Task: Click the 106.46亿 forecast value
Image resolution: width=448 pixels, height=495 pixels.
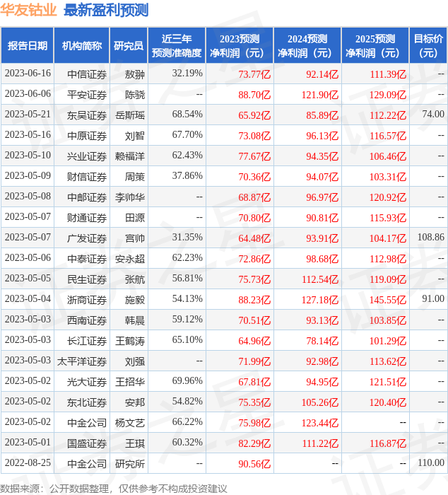Action: (x=388, y=156)
